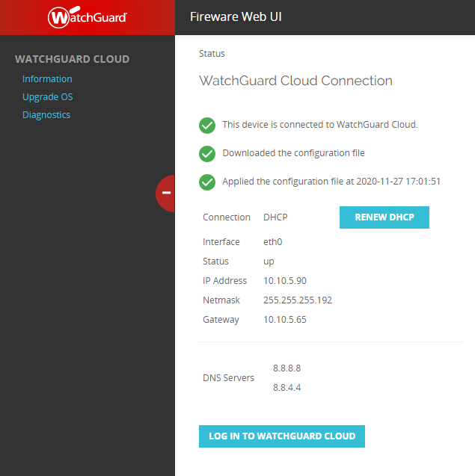
Task: Click green check beside Downloaded the configuration file
Action: tap(207, 154)
